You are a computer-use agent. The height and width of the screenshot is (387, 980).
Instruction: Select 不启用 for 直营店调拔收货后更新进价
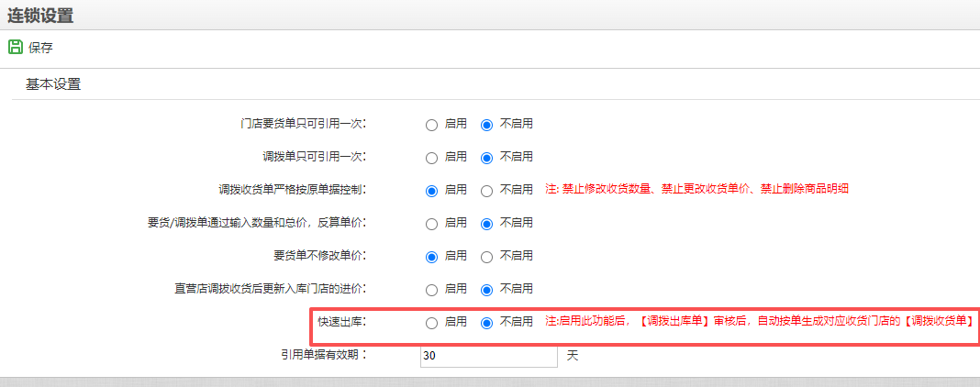[x=487, y=290]
